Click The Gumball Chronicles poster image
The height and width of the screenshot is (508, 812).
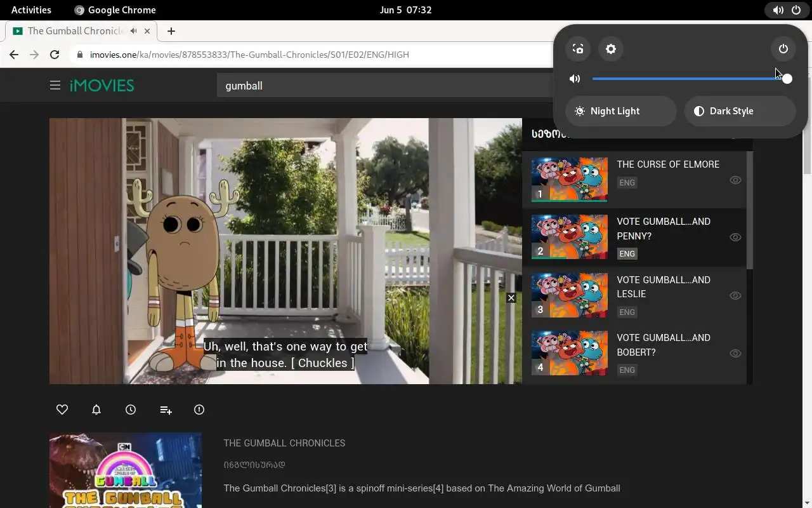tap(126, 471)
